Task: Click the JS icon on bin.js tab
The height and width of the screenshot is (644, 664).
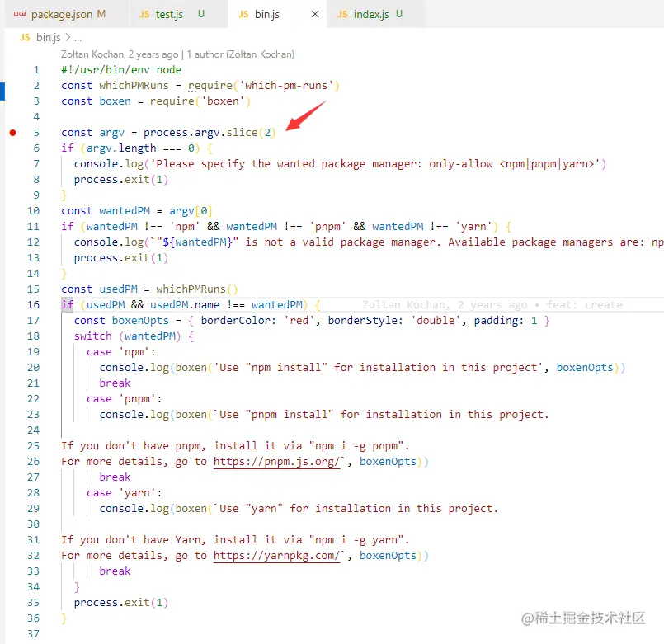Action: [243, 14]
